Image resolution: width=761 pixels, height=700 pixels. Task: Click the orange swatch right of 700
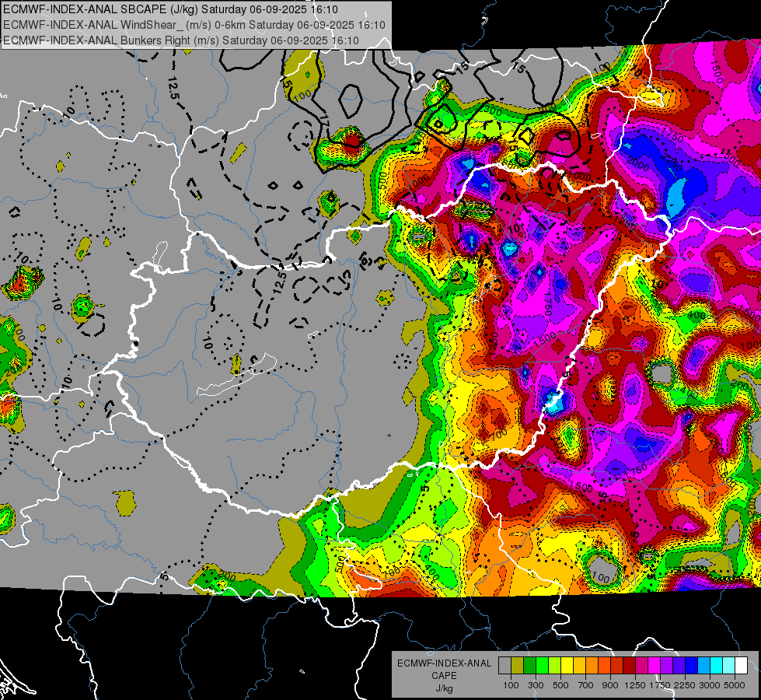(592, 666)
